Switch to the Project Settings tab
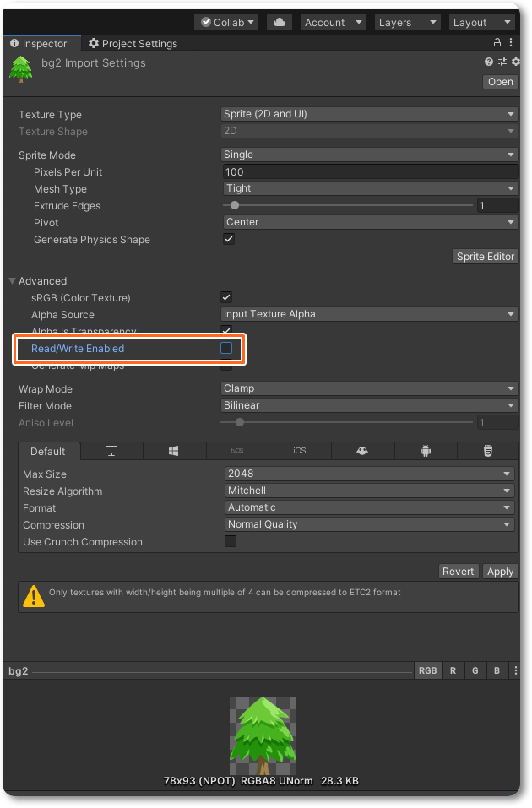Screen dimensions: 532x808 [x=133, y=43]
